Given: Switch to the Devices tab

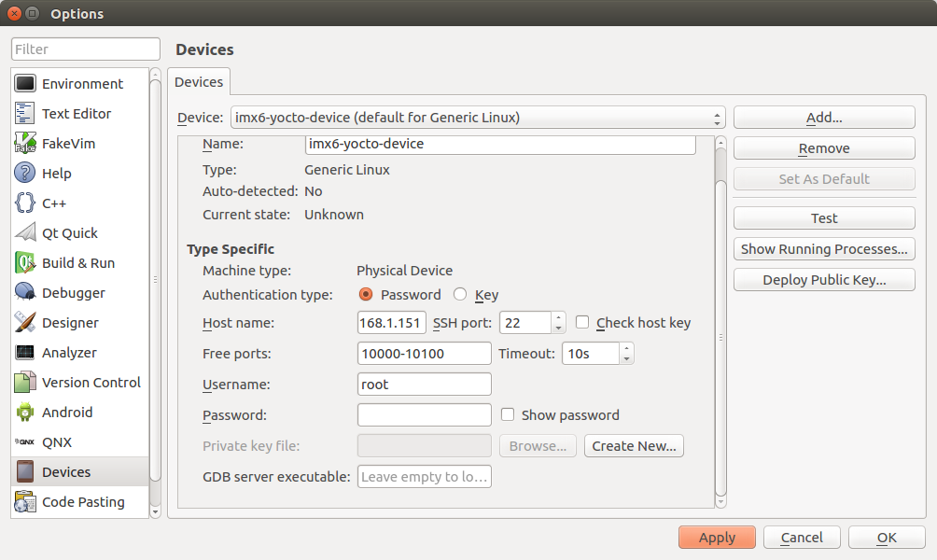Looking at the screenshot, I should [x=199, y=82].
